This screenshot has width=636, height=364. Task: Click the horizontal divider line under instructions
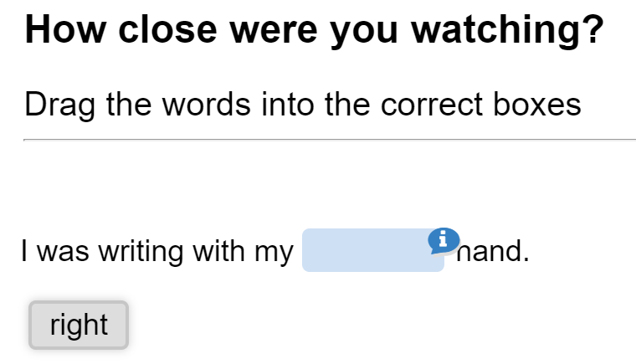[330, 140]
